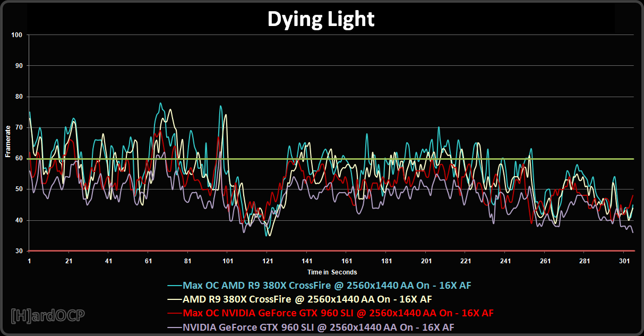Click the y-axis value 30
This screenshot has height=336, width=644.
click(x=18, y=251)
